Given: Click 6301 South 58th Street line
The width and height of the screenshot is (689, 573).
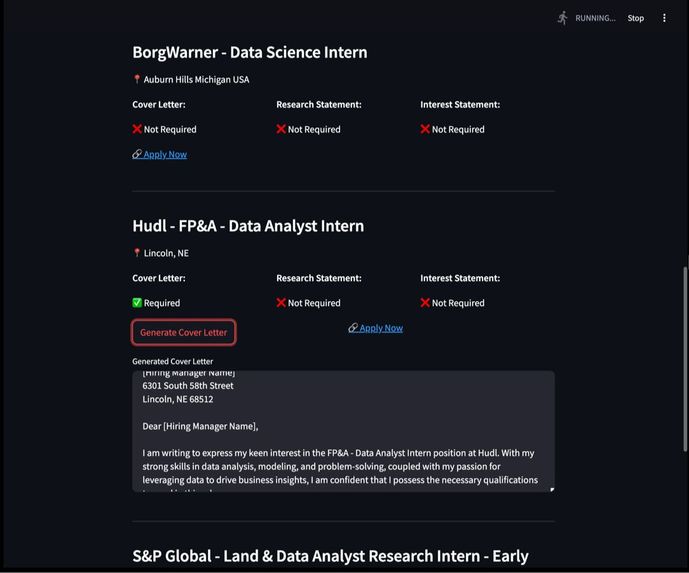Looking at the screenshot, I should (188, 385).
